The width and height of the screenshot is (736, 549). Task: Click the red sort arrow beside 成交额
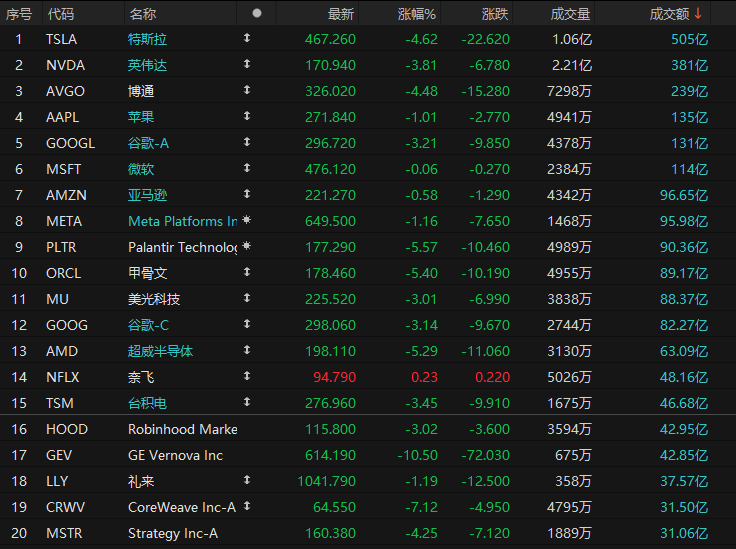pyautogui.click(x=698, y=14)
